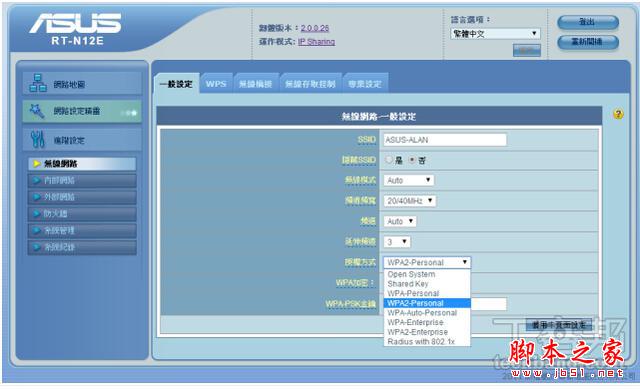
Task: Select 否 for hide SSID
Action: 412,160
